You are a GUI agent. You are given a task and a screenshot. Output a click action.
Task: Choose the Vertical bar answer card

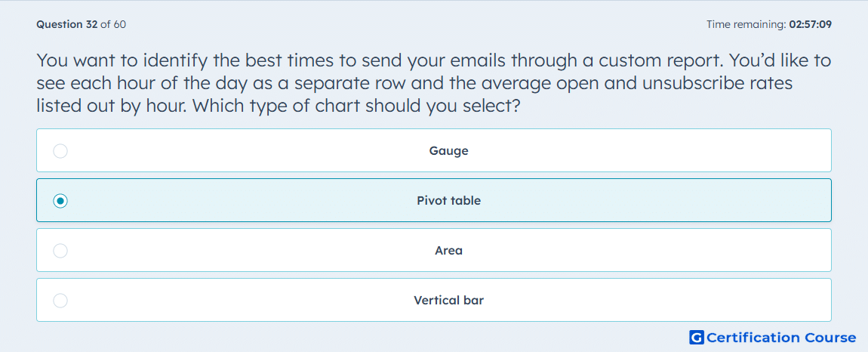[434, 300]
